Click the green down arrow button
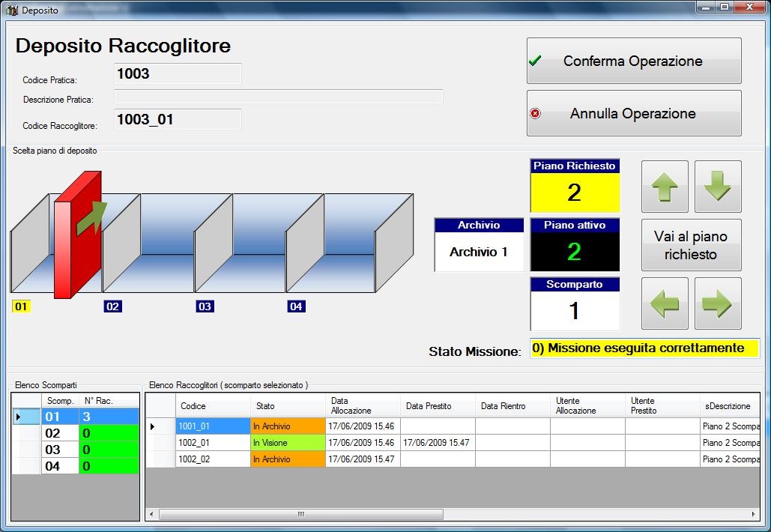Image resolution: width=771 pixels, height=532 pixels. click(x=717, y=187)
